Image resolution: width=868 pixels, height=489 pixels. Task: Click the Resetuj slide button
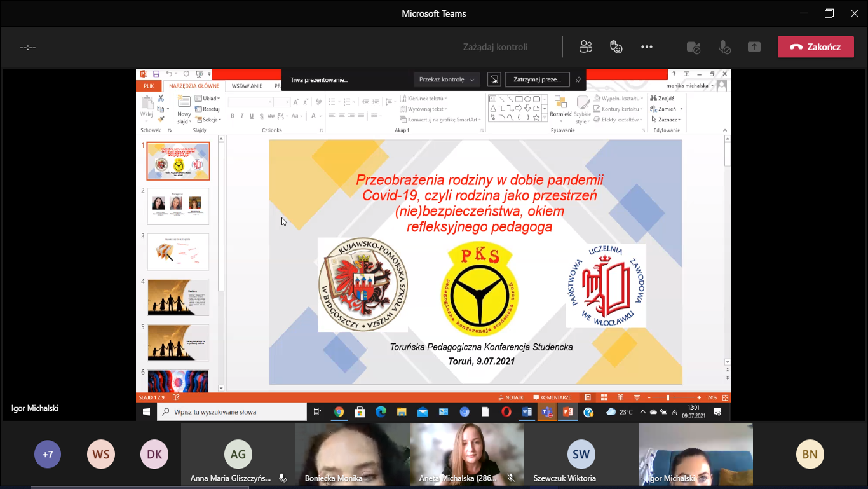pos(207,109)
